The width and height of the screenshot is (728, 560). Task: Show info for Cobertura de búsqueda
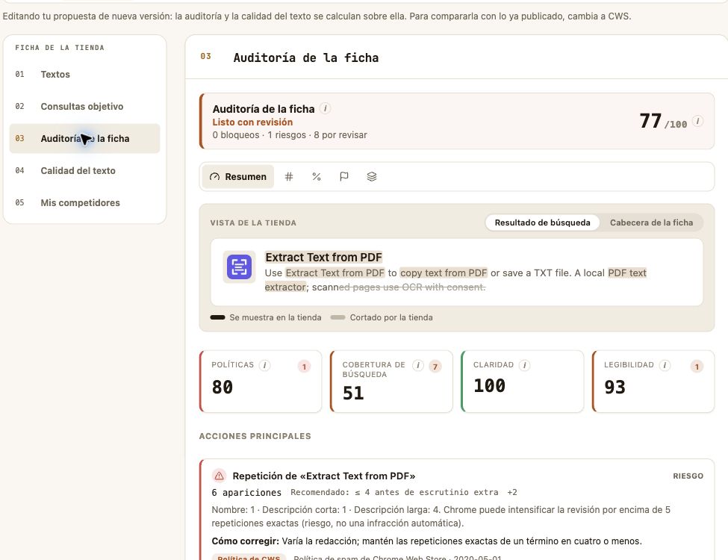click(418, 365)
